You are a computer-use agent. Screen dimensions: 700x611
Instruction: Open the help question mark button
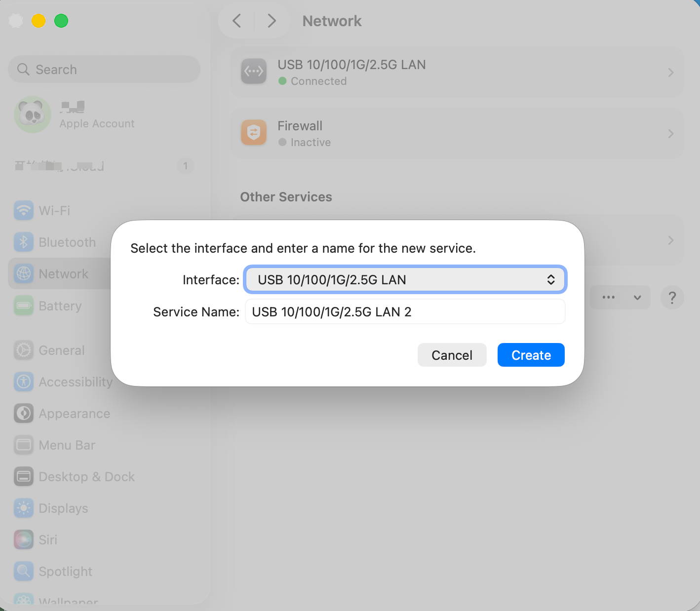click(x=672, y=298)
